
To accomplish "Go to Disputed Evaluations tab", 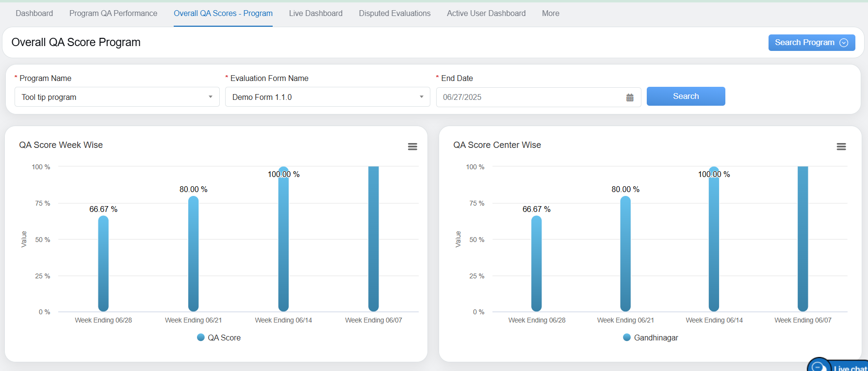I will click(x=394, y=14).
